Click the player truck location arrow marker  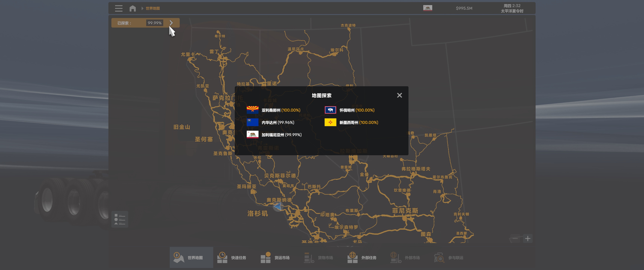[278, 207]
